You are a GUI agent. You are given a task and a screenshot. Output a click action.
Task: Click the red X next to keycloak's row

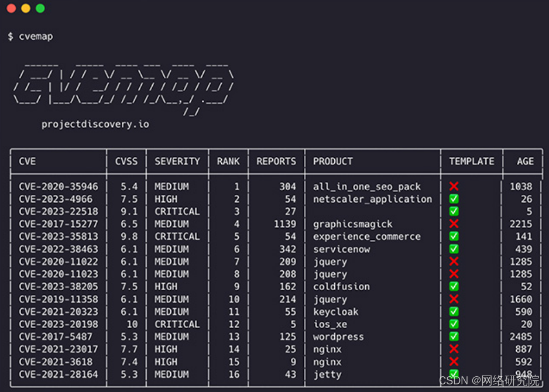[454, 312]
